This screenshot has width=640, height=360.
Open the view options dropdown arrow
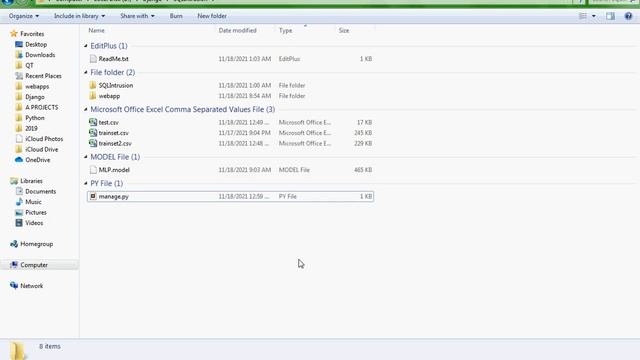pyautogui.click(x=593, y=16)
